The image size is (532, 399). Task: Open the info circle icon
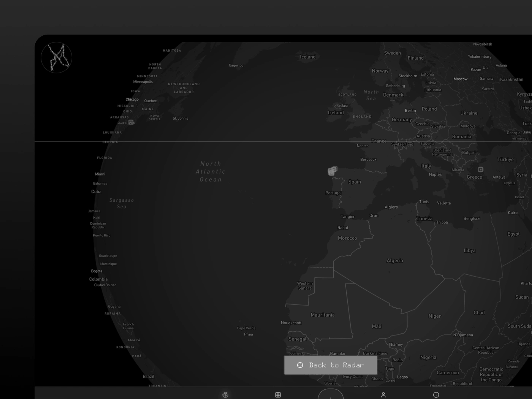click(x=436, y=395)
